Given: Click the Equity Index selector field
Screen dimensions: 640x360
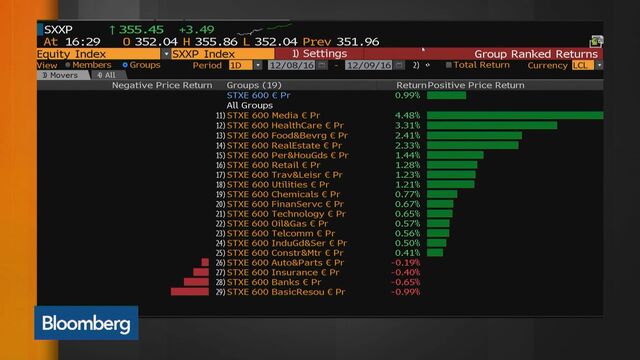Looking at the screenshot, I should (99, 54).
